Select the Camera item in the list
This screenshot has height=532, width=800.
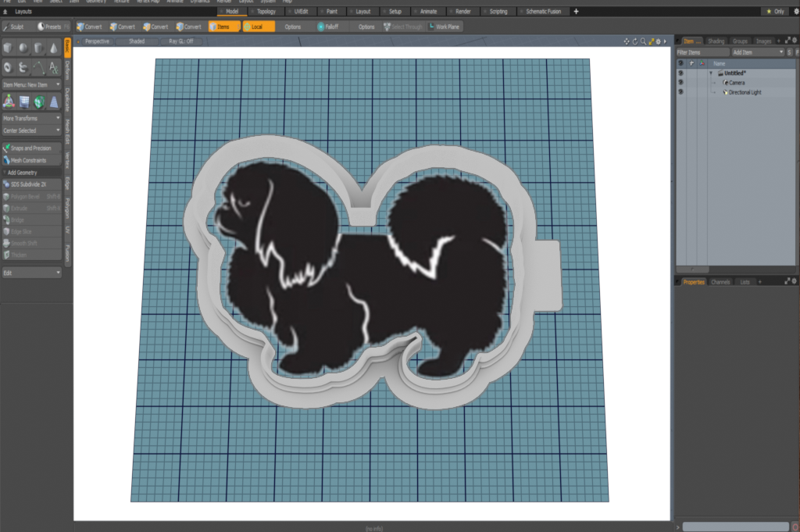[736, 83]
